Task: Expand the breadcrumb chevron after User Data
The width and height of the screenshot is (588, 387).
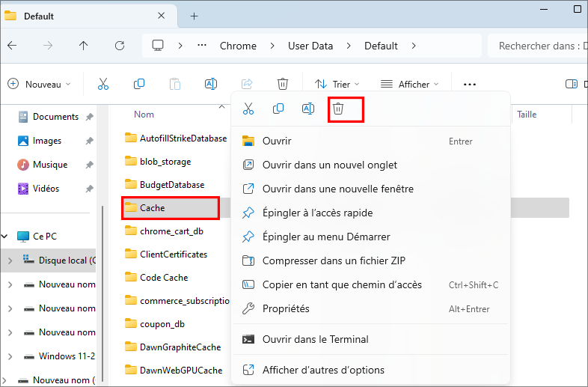Action: (x=349, y=46)
